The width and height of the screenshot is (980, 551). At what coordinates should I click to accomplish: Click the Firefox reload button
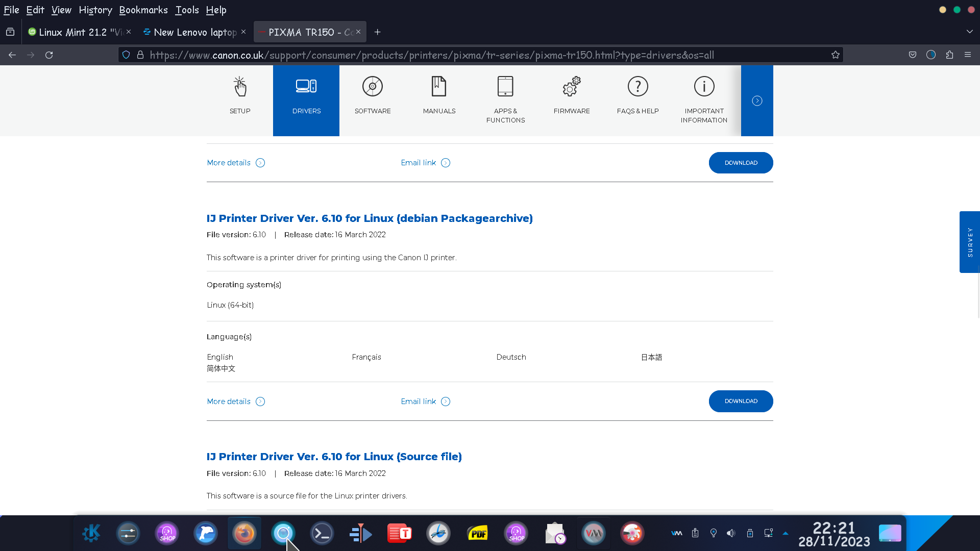click(x=49, y=55)
